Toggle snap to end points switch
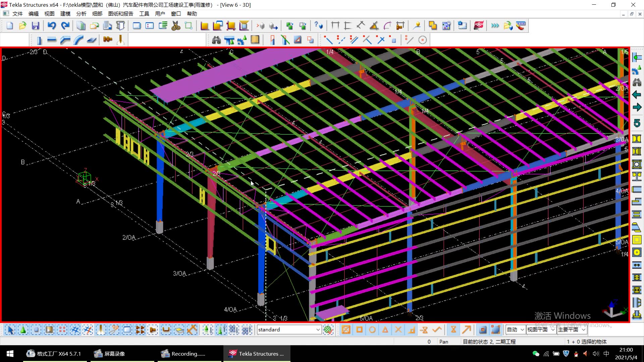Image resolution: width=644 pixels, height=362 pixels. (x=359, y=330)
